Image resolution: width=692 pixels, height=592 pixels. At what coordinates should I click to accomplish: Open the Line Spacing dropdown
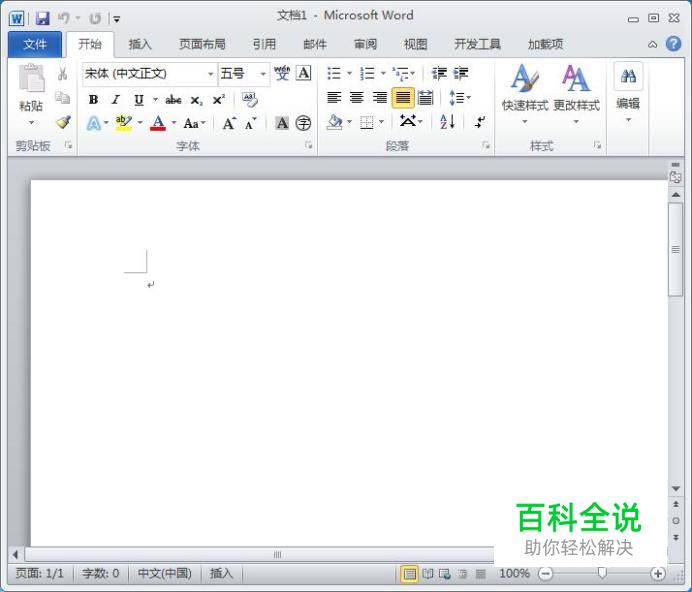(459, 98)
